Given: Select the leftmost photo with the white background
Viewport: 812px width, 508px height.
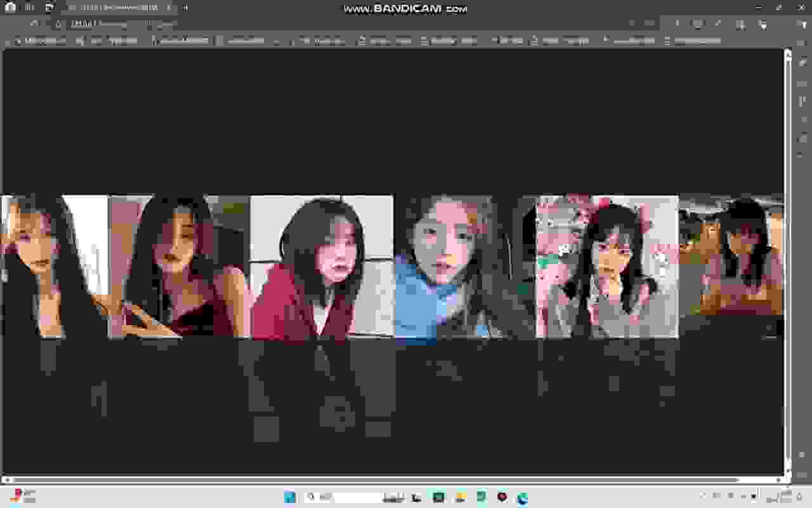Looking at the screenshot, I should coord(55,267).
